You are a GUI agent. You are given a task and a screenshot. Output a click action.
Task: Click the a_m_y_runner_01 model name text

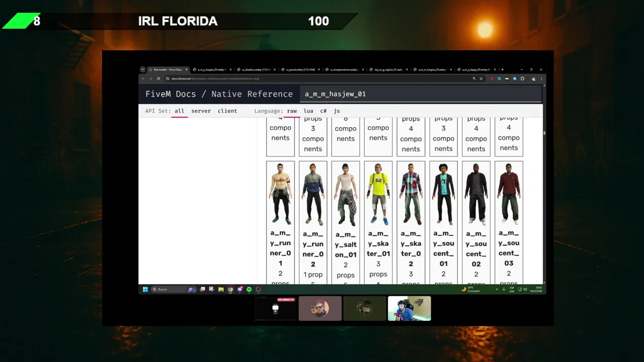click(280, 248)
